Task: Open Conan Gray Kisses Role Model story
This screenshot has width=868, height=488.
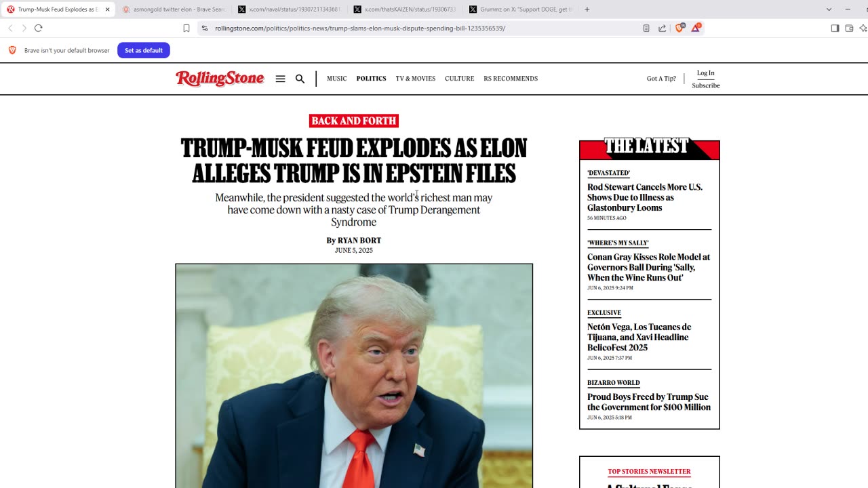Action: 648,267
